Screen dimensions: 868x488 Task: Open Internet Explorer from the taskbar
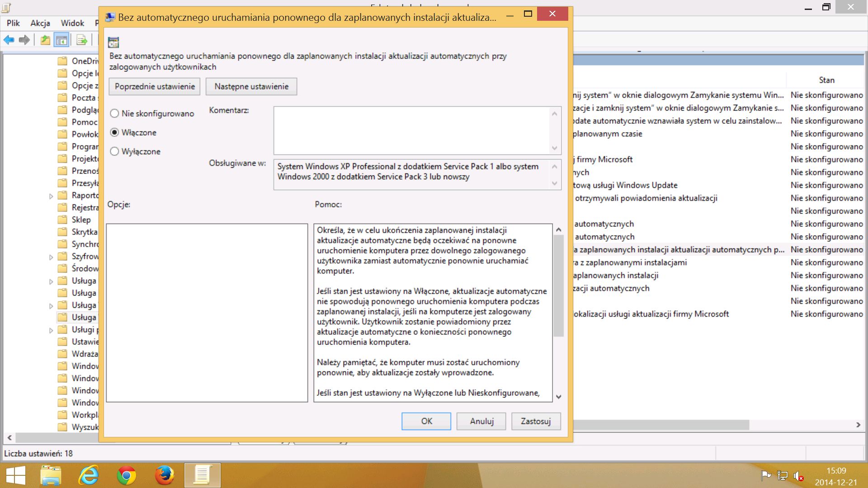pyautogui.click(x=89, y=475)
